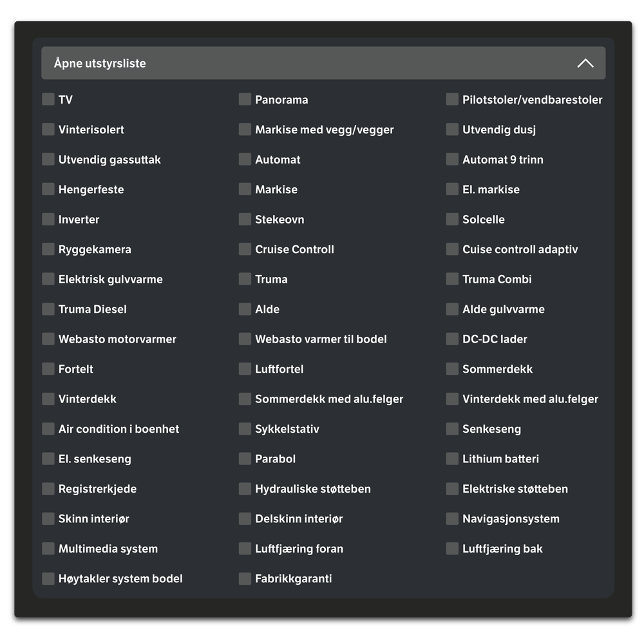Click the Åpne utstyrsliste header bar

tap(323, 63)
